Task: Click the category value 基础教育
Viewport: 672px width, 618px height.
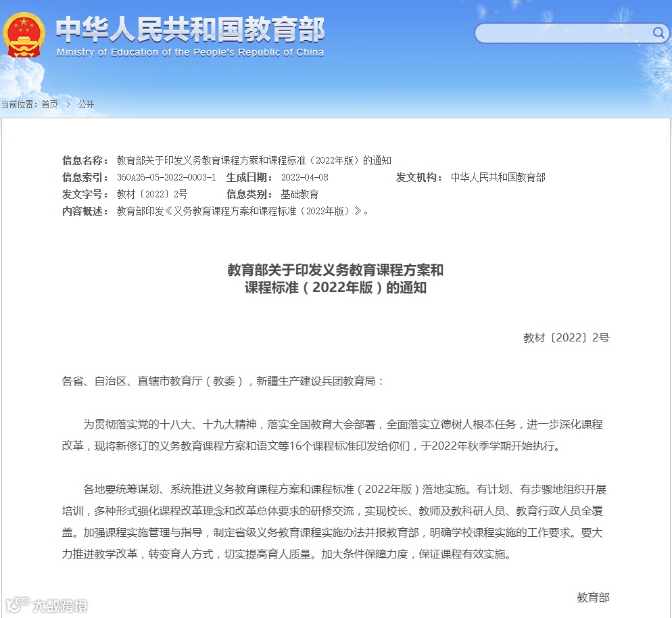Action: coord(299,195)
